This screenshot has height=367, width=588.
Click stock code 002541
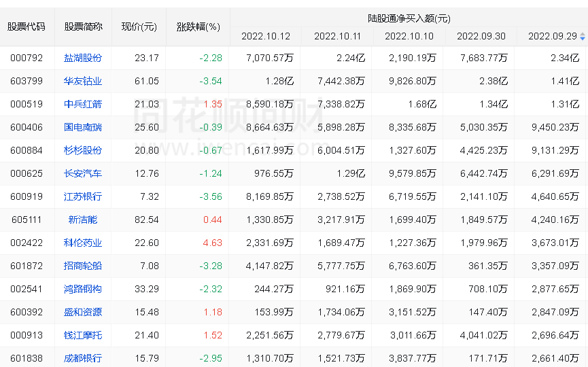[x=27, y=289]
